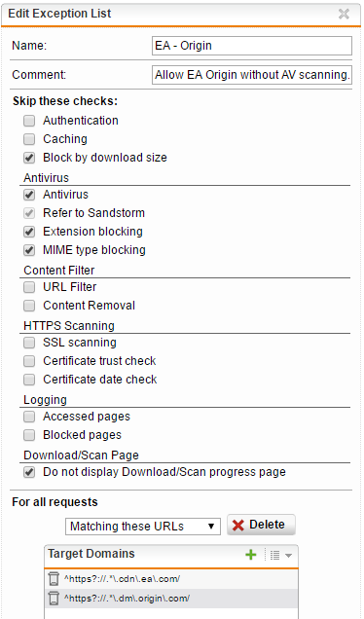The height and width of the screenshot is (619, 364).
Task: Click trash icon beside the dm.origin.com entry
Action: click(54, 599)
